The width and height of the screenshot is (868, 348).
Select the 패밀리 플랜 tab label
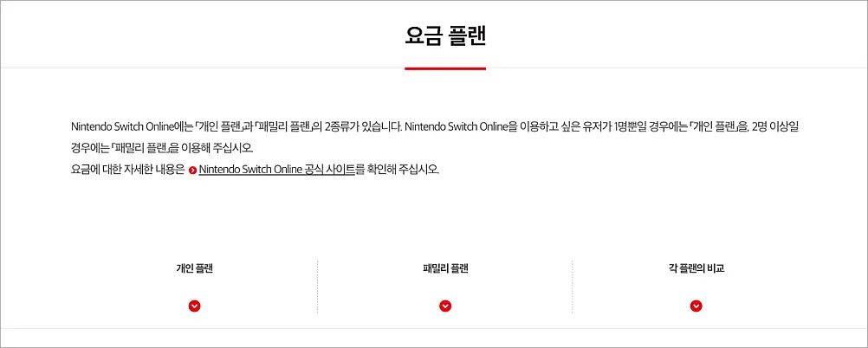445,269
